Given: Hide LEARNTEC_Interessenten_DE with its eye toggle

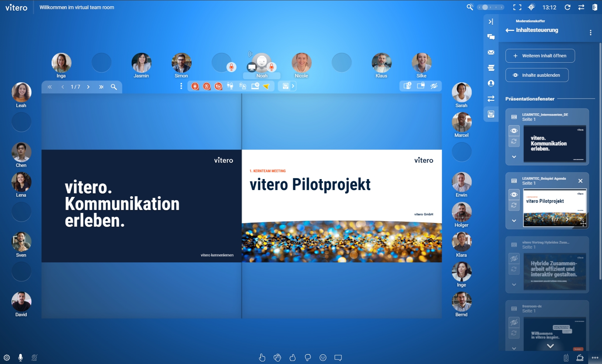Looking at the screenshot, I should pos(514,131).
